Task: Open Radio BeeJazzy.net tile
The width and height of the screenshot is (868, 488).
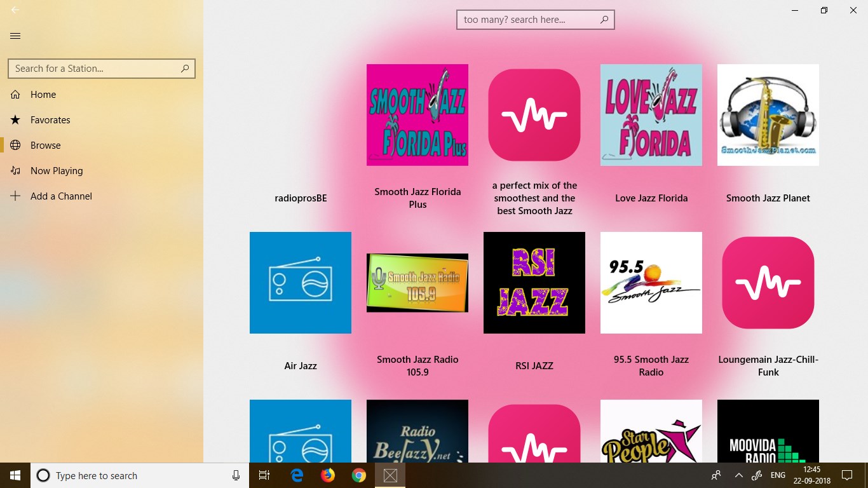Action: pos(417,431)
